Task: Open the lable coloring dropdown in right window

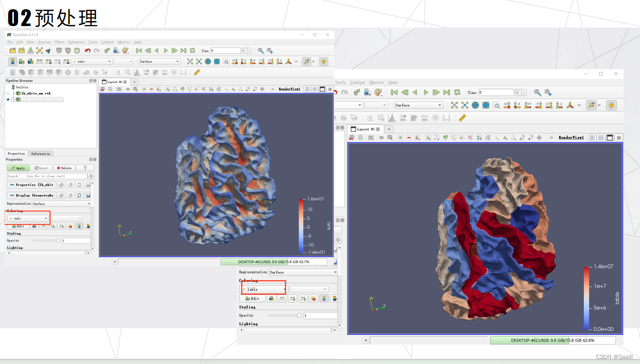Action: pyautogui.click(x=263, y=288)
